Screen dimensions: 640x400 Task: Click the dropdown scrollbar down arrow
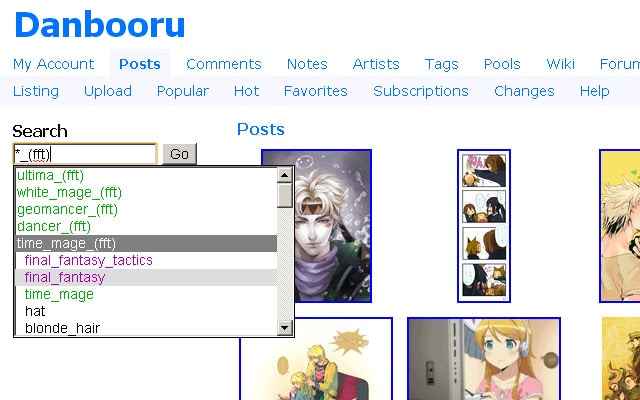[284, 327]
